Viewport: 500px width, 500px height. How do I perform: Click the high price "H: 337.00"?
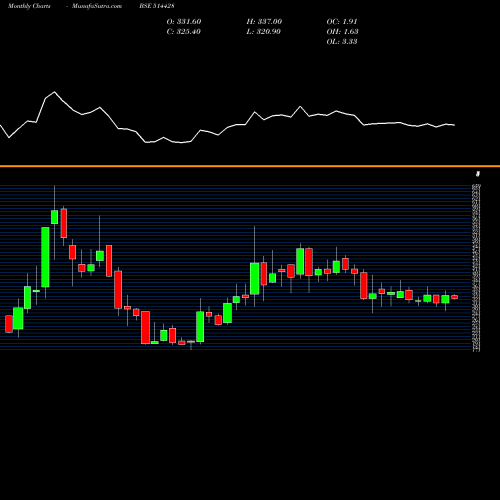[264, 22]
